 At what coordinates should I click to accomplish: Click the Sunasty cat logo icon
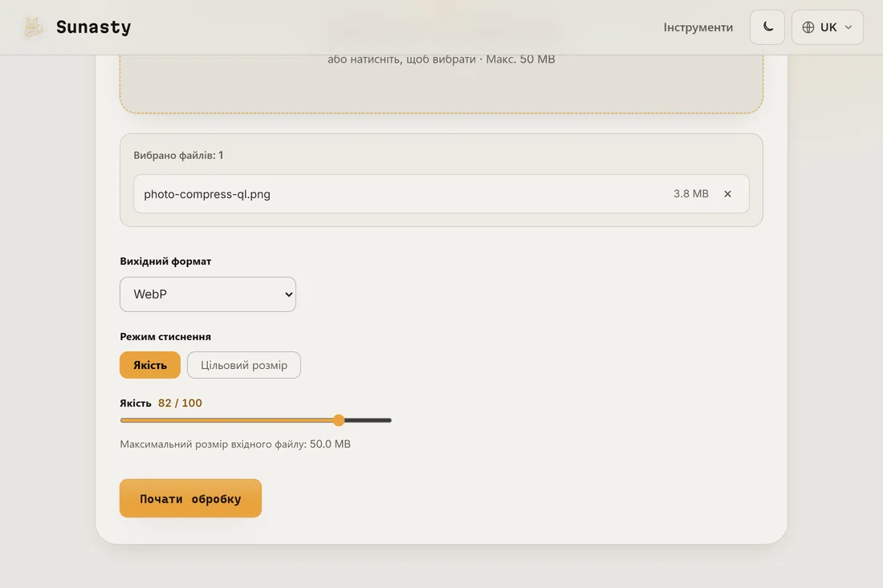click(33, 27)
